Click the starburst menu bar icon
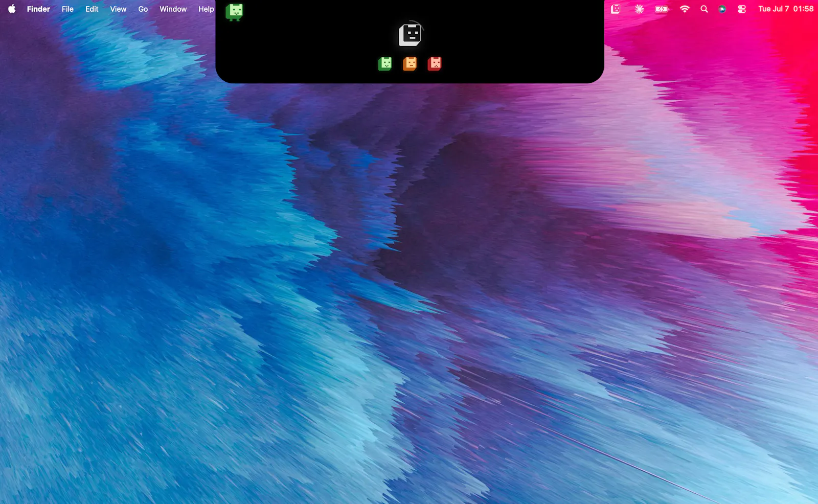The height and width of the screenshot is (504, 818). coord(639,9)
